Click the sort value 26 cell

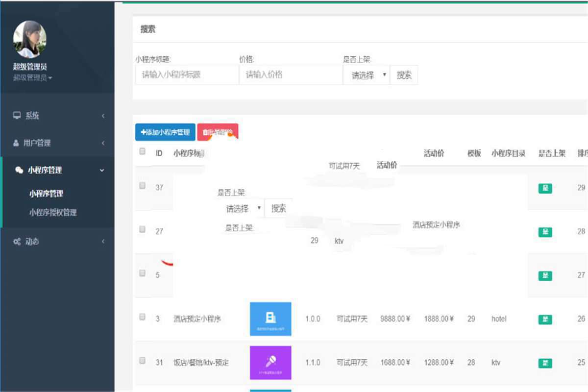tap(581, 319)
